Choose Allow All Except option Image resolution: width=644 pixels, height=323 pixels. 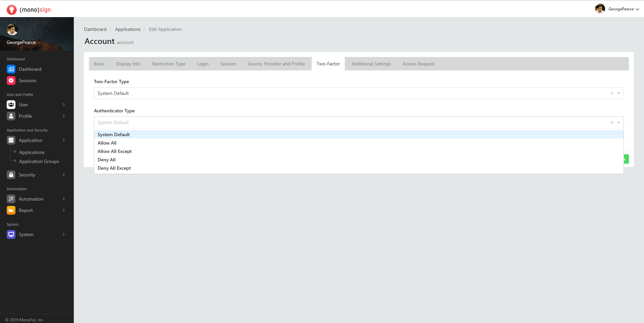[x=359, y=151]
